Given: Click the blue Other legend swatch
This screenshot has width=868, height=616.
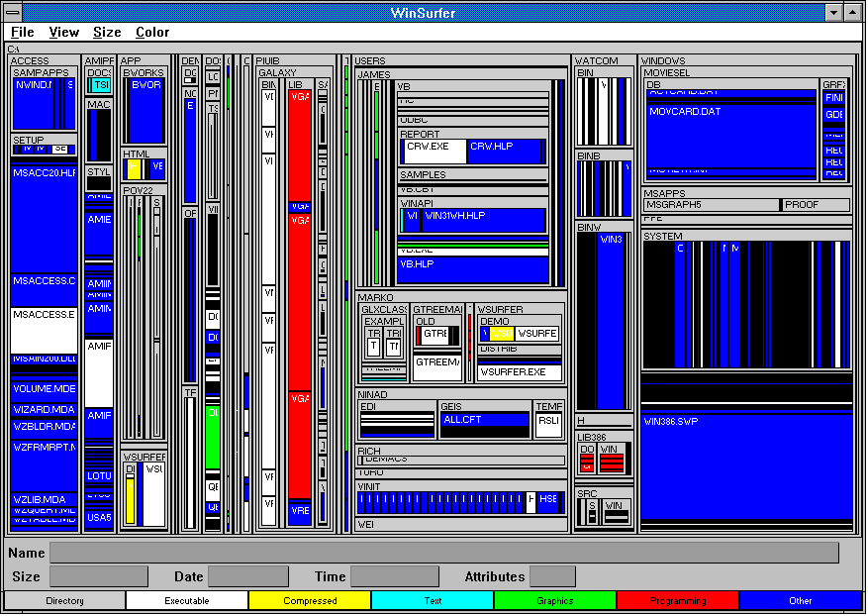Looking at the screenshot, I should tap(801, 600).
